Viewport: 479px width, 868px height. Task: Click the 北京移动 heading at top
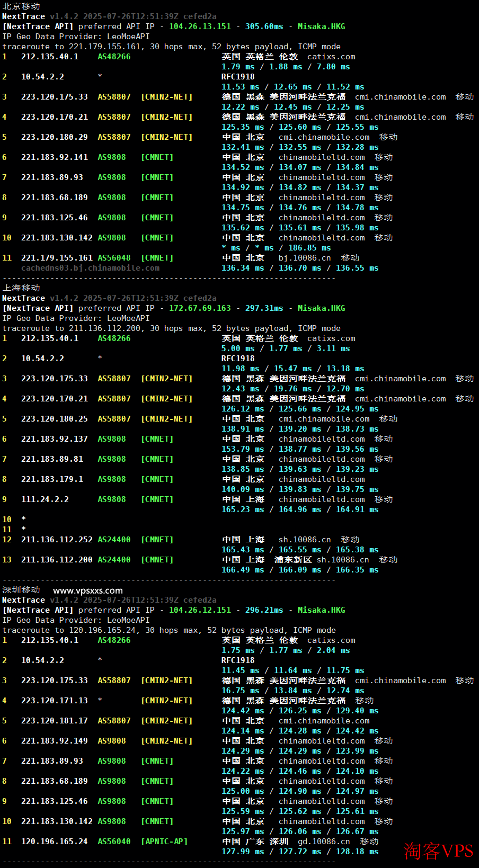pos(21,6)
